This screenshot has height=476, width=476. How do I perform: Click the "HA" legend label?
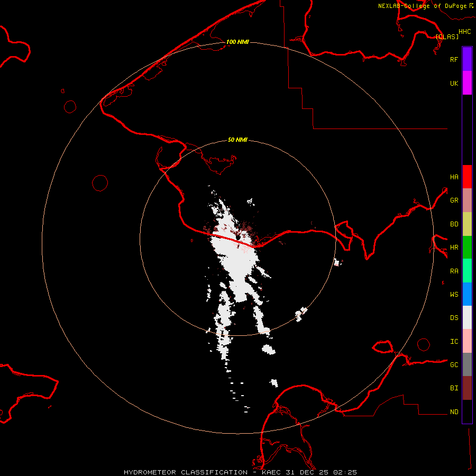[454, 177]
